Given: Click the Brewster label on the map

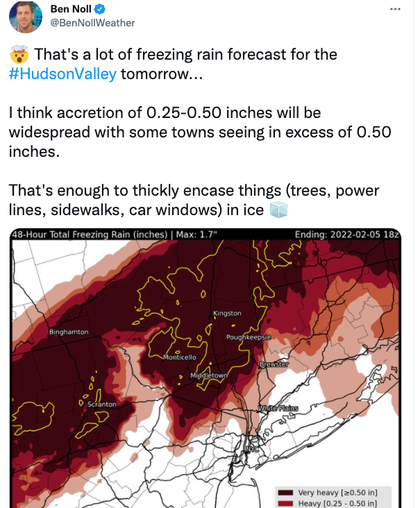Looking at the screenshot, I should [274, 364].
